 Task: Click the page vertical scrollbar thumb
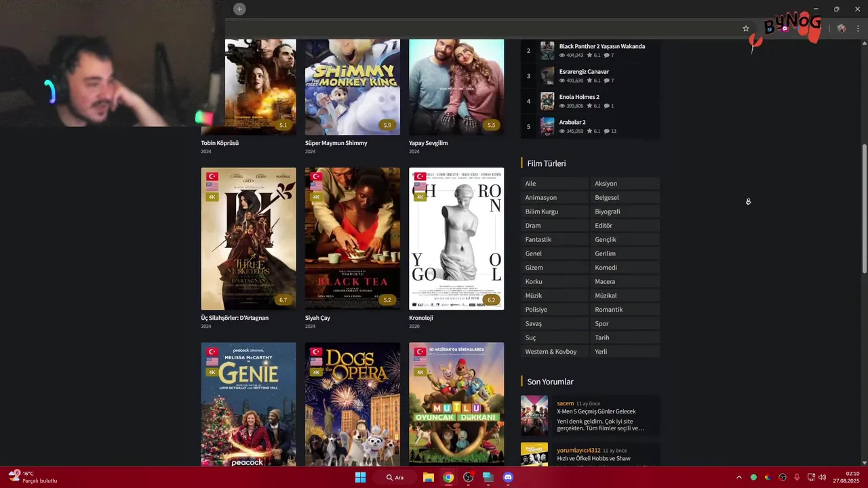864,208
